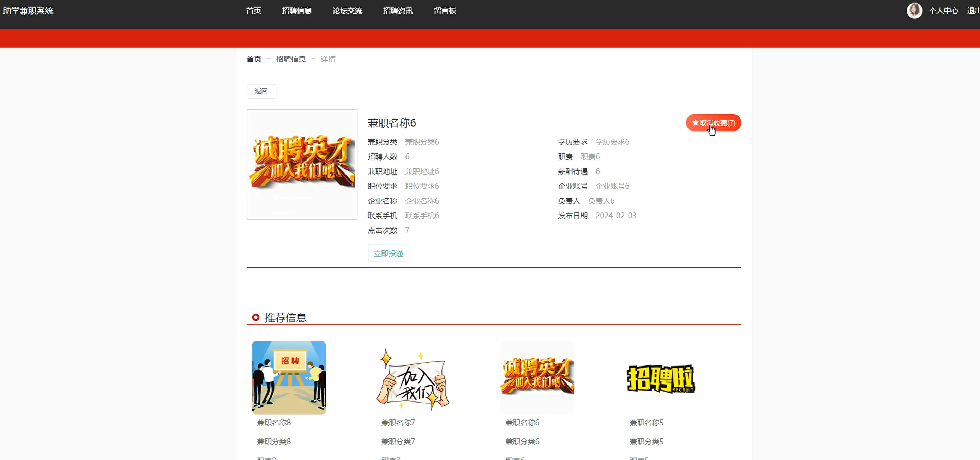This screenshot has height=460, width=980.
Task: Click recommended 兼职名称6 title text
Action: 522,423
